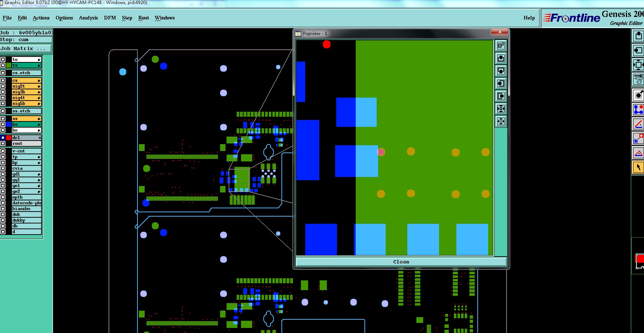Select the red triangle measurement tool

click(638, 153)
